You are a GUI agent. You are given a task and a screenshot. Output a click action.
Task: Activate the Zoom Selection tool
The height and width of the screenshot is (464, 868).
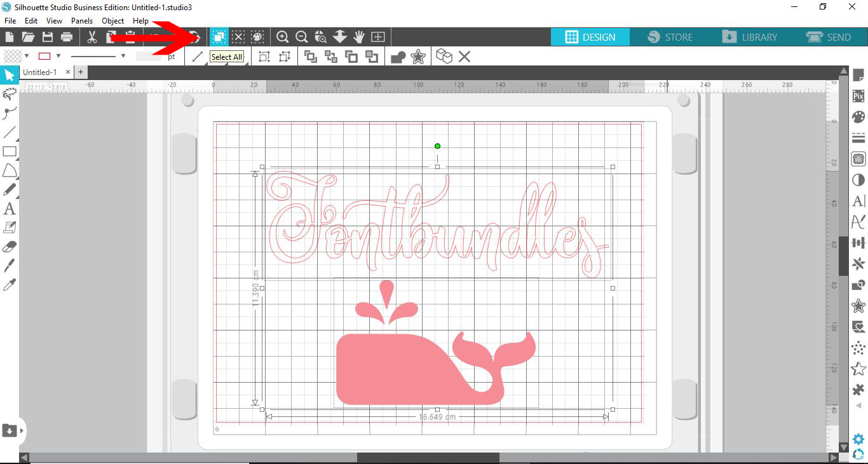[x=321, y=37]
